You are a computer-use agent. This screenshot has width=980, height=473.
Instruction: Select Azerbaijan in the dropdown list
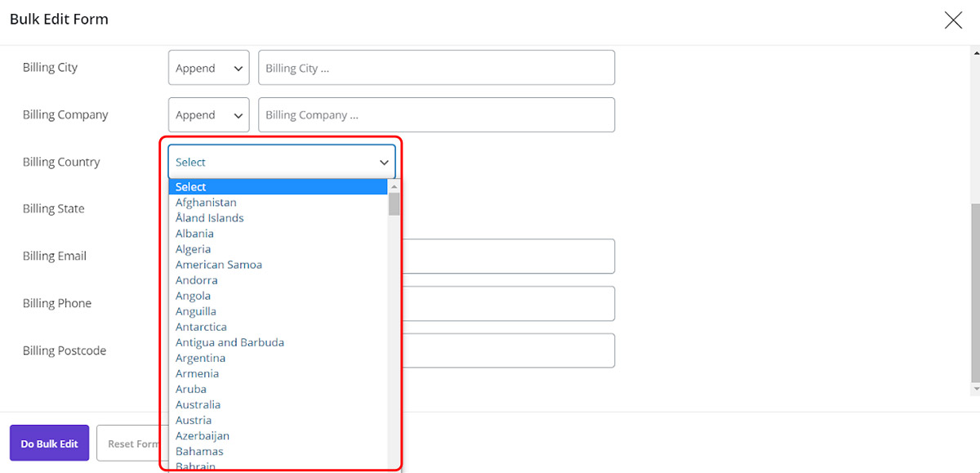[x=202, y=435]
